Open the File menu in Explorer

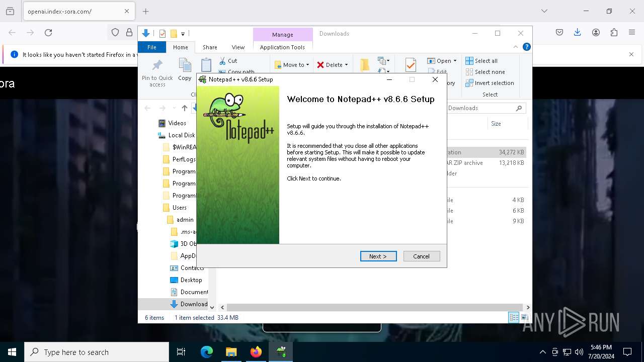tap(152, 47)
